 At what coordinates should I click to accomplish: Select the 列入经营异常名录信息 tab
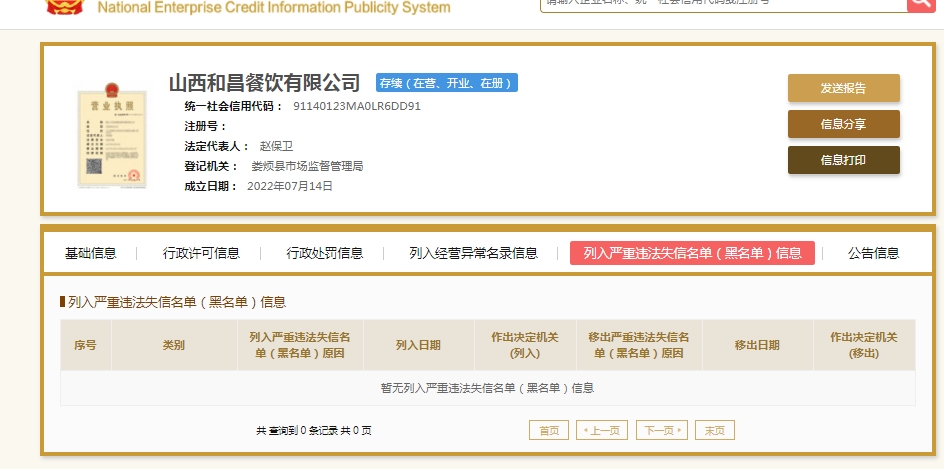click(473, 253)
